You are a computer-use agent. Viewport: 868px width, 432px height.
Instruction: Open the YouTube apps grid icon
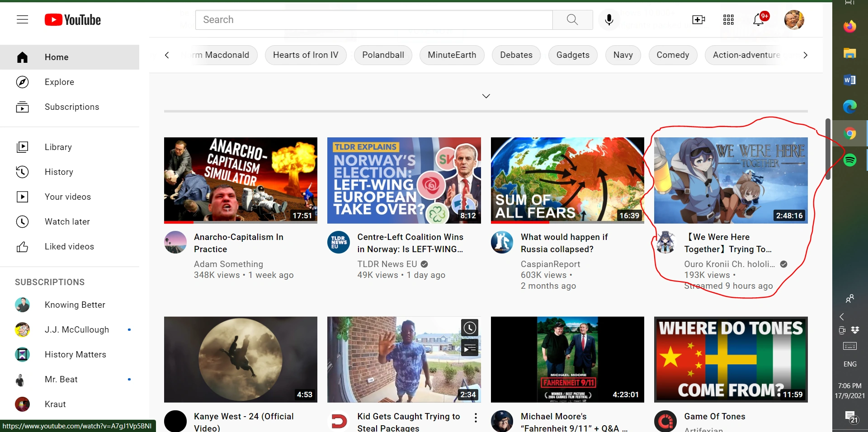click(728, 19)
